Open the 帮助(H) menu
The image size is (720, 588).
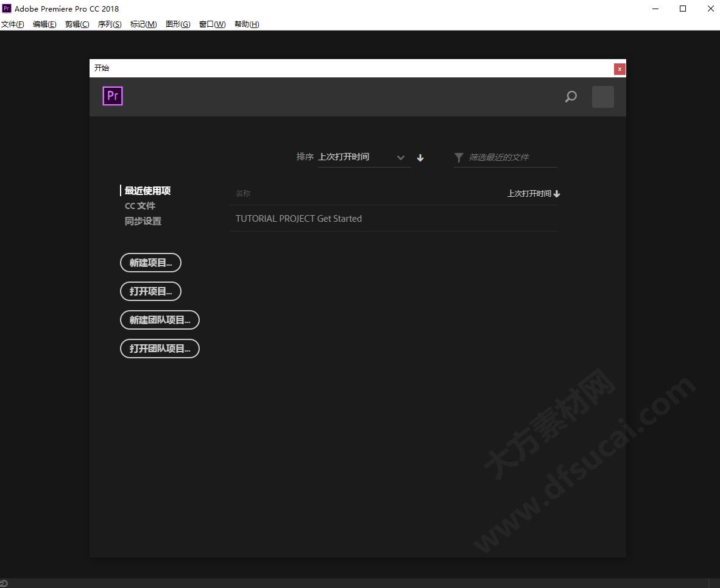click(247, 24)
